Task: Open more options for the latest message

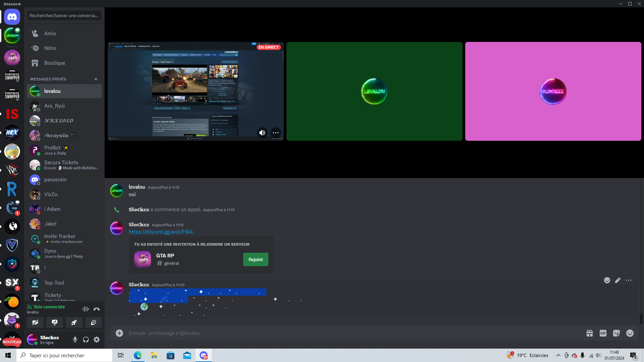Action: (629, 280)
